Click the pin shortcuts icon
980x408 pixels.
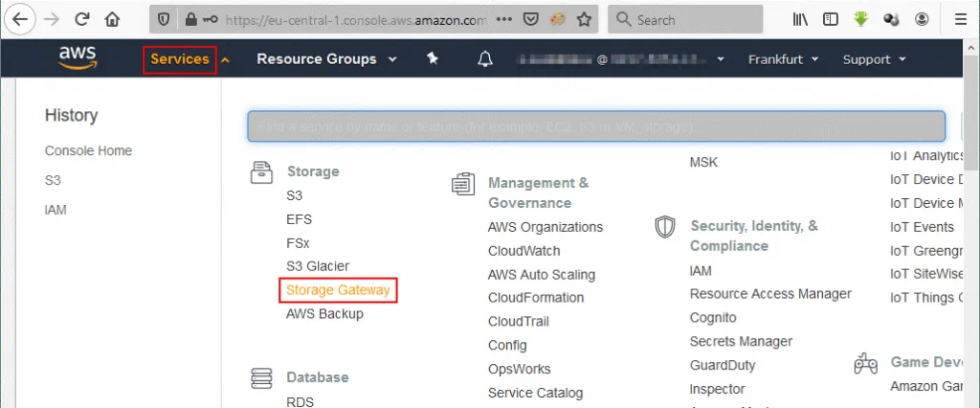click(x=433, y=59)
